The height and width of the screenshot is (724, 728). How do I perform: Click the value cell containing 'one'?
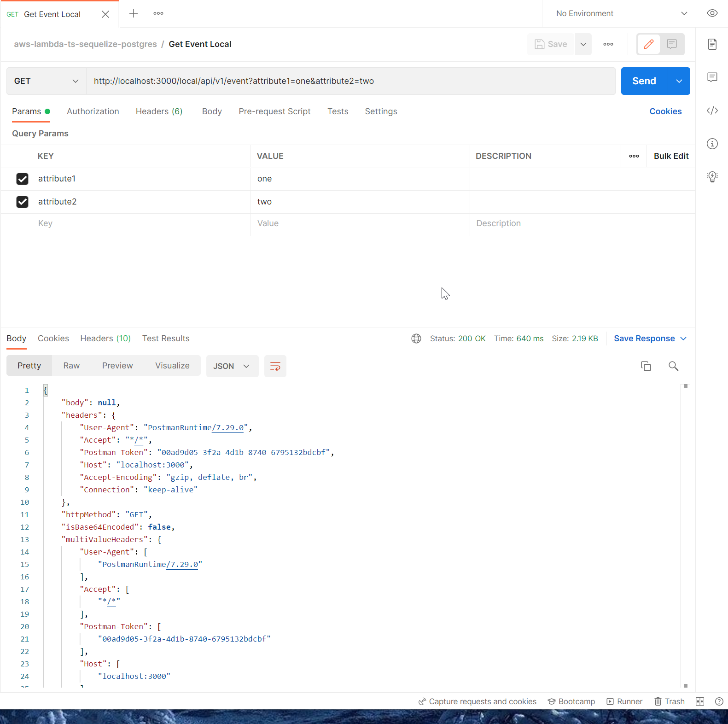pyautogui.click(x=360, y=179)
